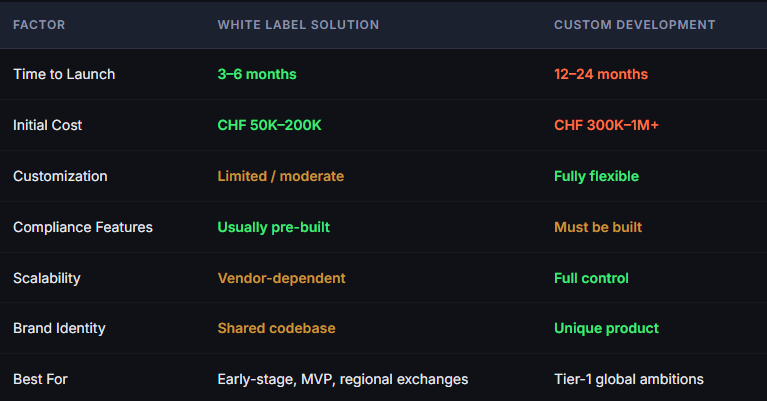This screenshot has width=767, height=401.
Task: Click the Must be built cell
Action: (598, 227)
